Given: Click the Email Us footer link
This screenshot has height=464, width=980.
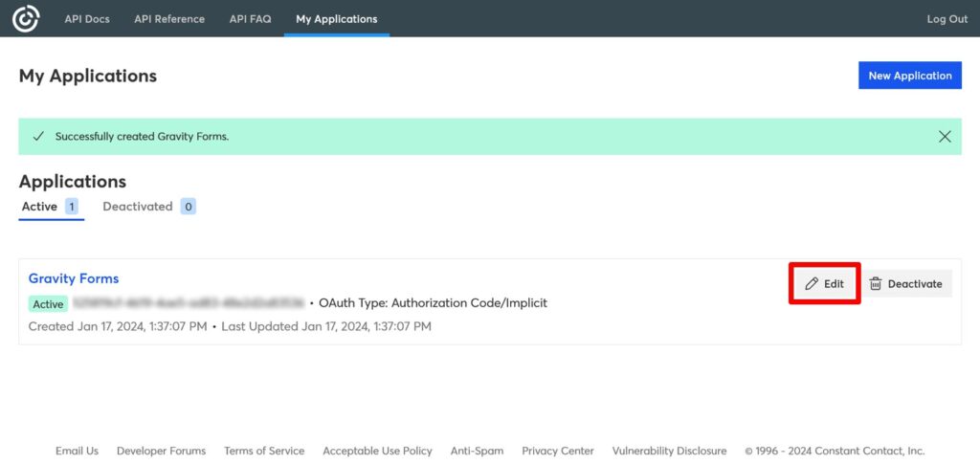Looking at the screenshot, I should click(x=77, y=451).
